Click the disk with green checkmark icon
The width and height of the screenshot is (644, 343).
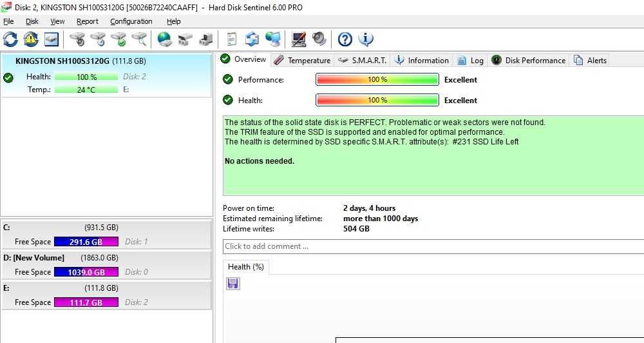pyautogui.click(x=118, y=39)
